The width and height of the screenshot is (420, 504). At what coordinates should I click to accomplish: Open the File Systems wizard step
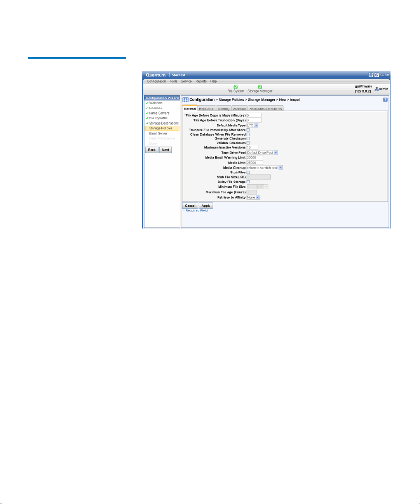point(158,118)
